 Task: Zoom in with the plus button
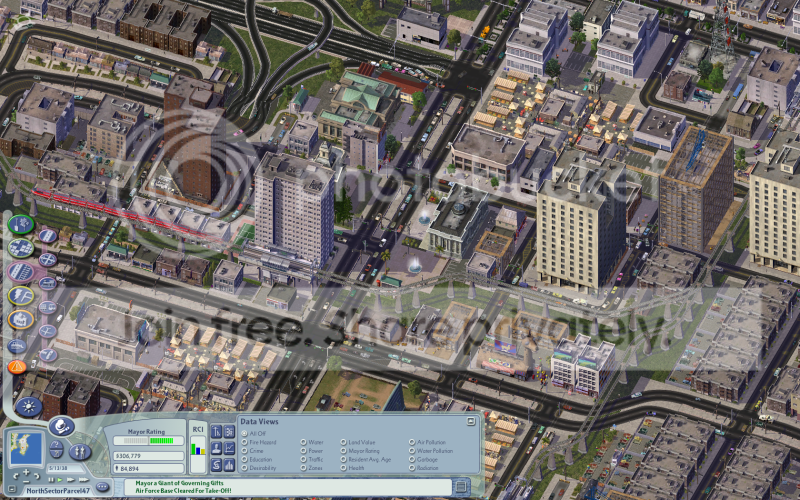(26, 472)
